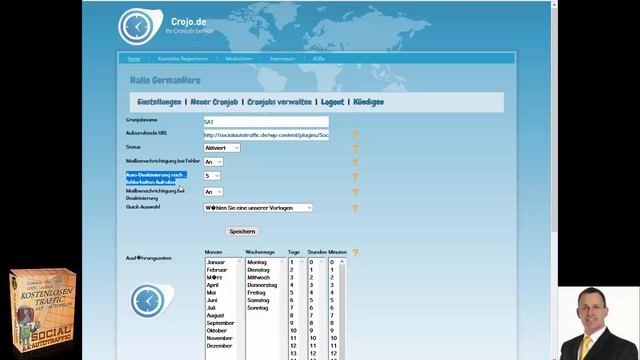640x360 pixels.
Task: Select day 10 in Tage list
Action: [293, 331]
